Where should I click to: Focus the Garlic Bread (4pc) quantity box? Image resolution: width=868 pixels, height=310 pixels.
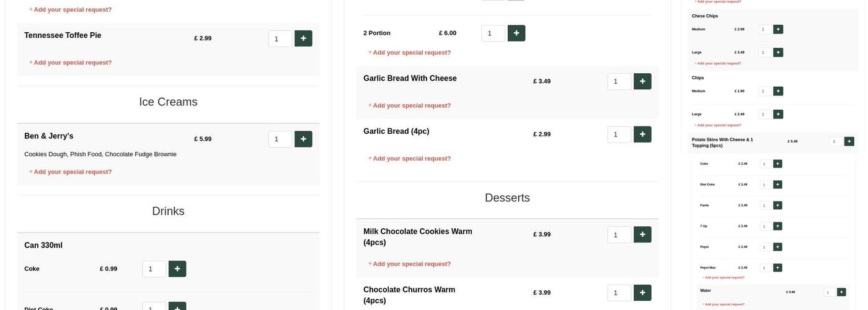tap(619, 135)
